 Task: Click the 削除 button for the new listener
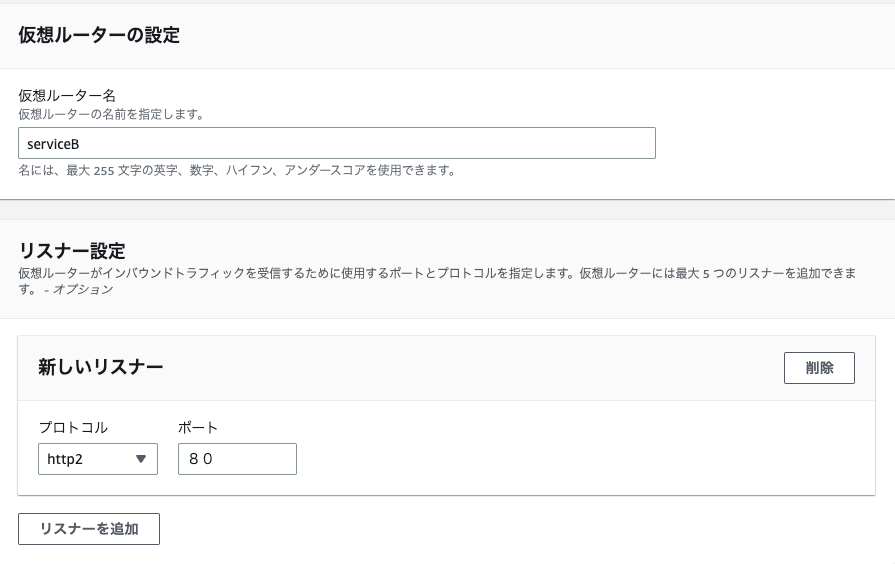[819, 368]
